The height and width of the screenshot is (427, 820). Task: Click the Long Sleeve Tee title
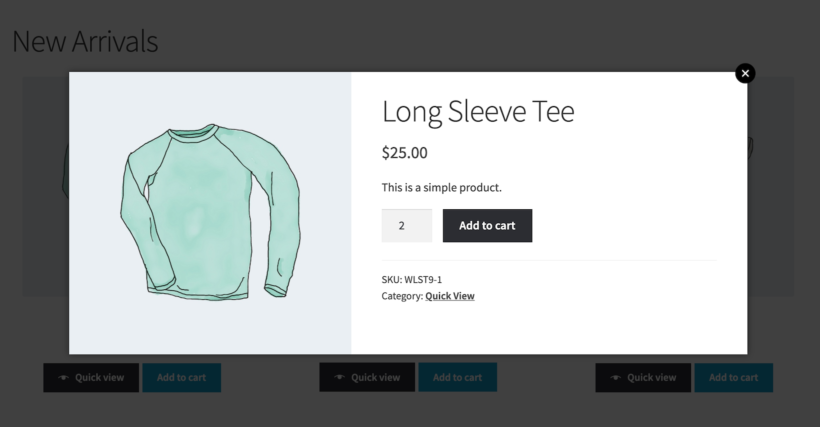(478, 112)
